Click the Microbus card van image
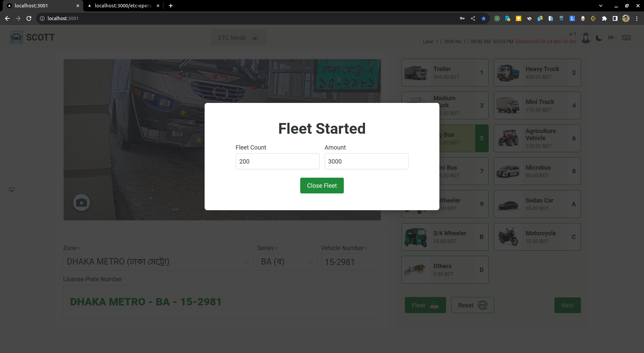 pos(508,171)
